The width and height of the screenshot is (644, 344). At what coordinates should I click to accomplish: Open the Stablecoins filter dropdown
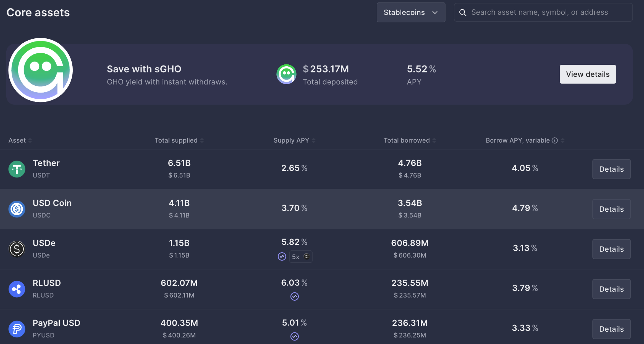click(411, 13)
